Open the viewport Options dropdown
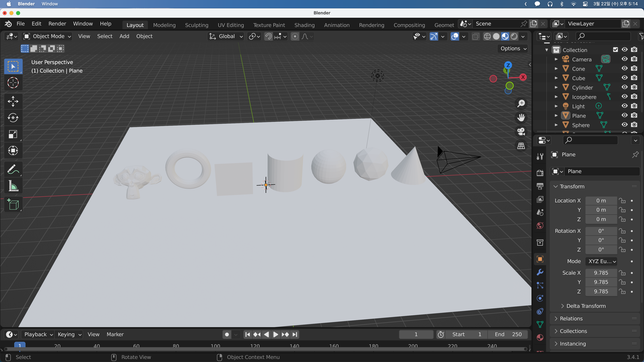 (x=513, y=48)
